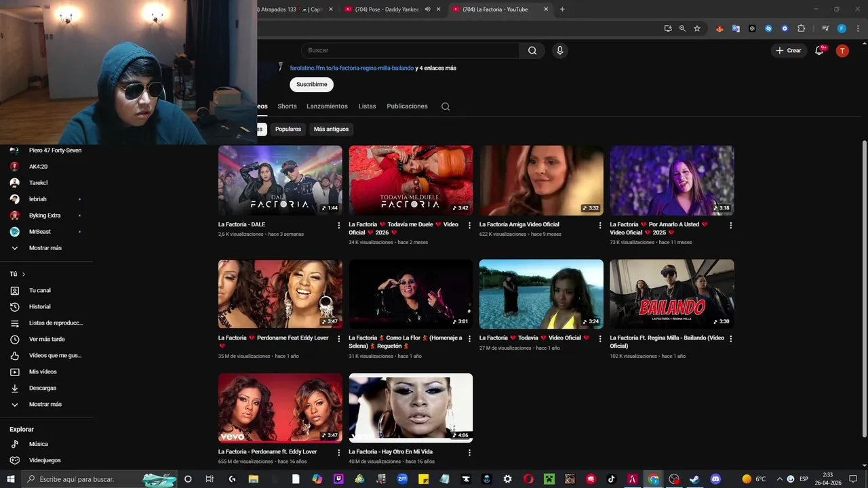Click the Crear button
The image size is (868, 488).
point(788,50)
